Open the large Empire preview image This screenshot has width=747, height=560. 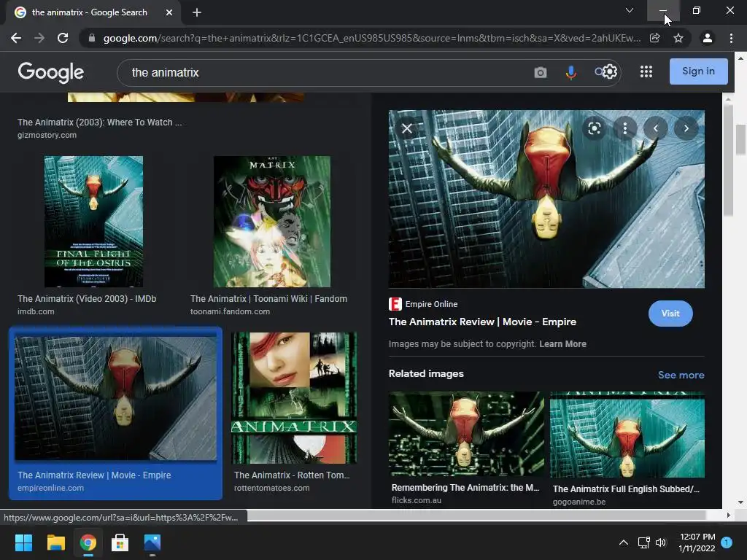[546, 199]
